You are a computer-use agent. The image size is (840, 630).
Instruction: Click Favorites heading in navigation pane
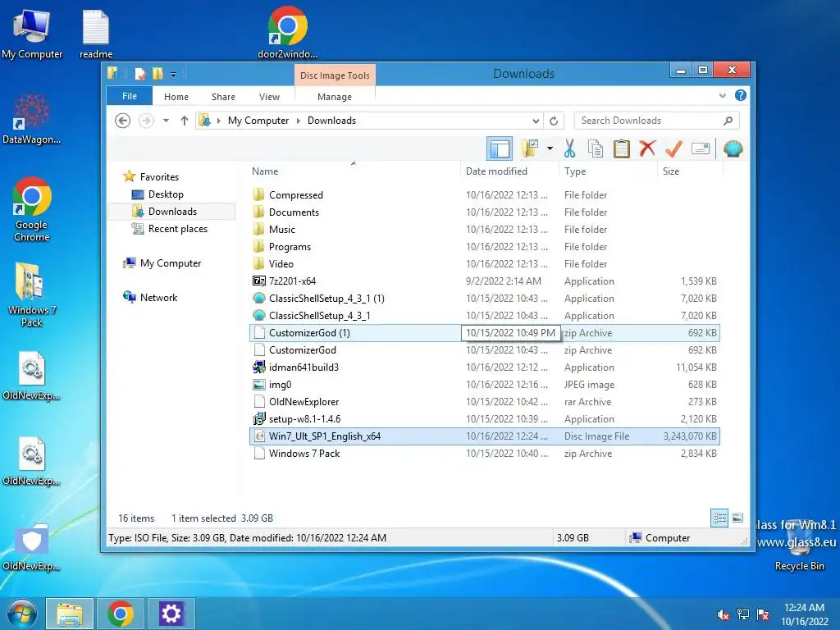159,177
